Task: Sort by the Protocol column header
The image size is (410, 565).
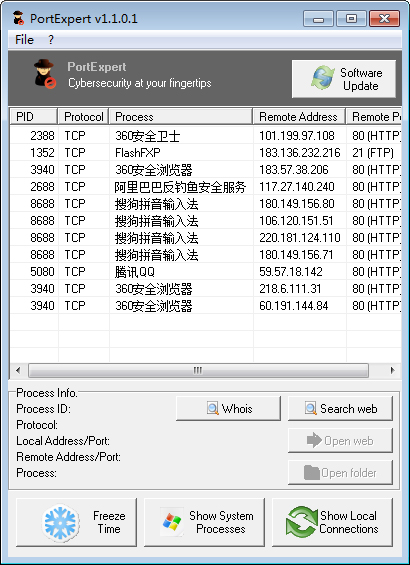Action: coord(83,117)
